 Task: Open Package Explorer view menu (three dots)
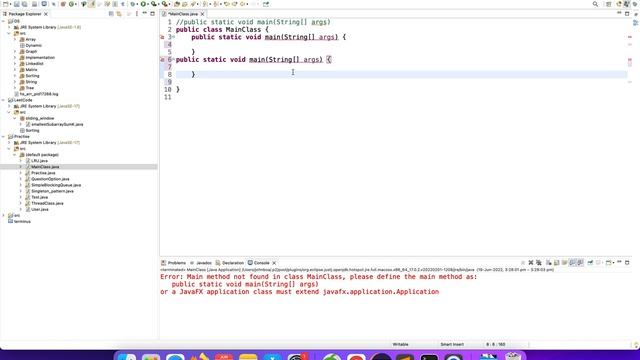point(137,14)
